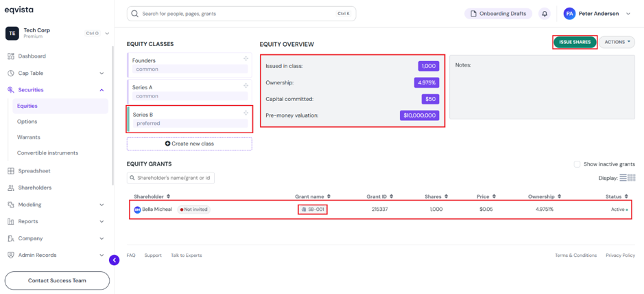644x294 pixels.
Task: Click the move handle icon on Series B class
Action: pyautogui.click(x=246, y=113)
